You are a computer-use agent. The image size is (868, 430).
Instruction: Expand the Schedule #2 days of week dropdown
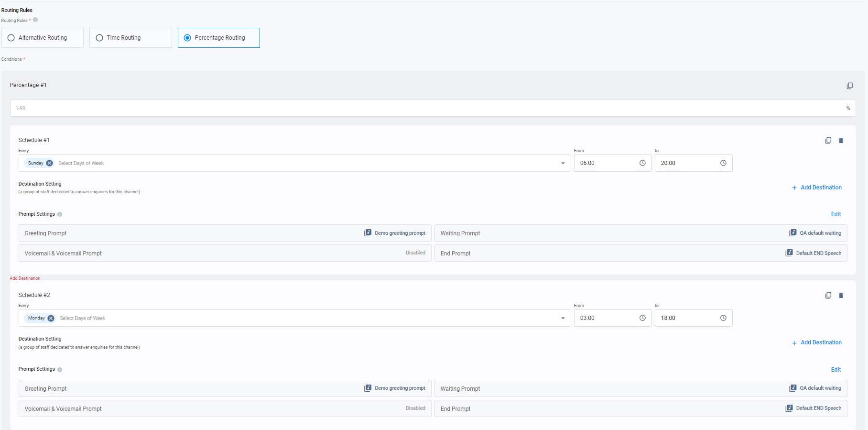(x=563, y=318)
